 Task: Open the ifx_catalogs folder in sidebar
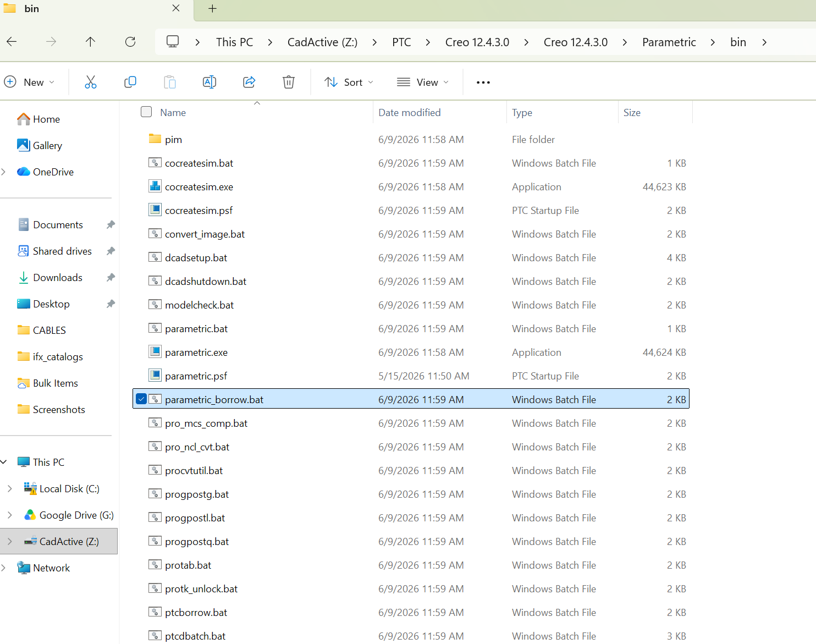point(50,356)
